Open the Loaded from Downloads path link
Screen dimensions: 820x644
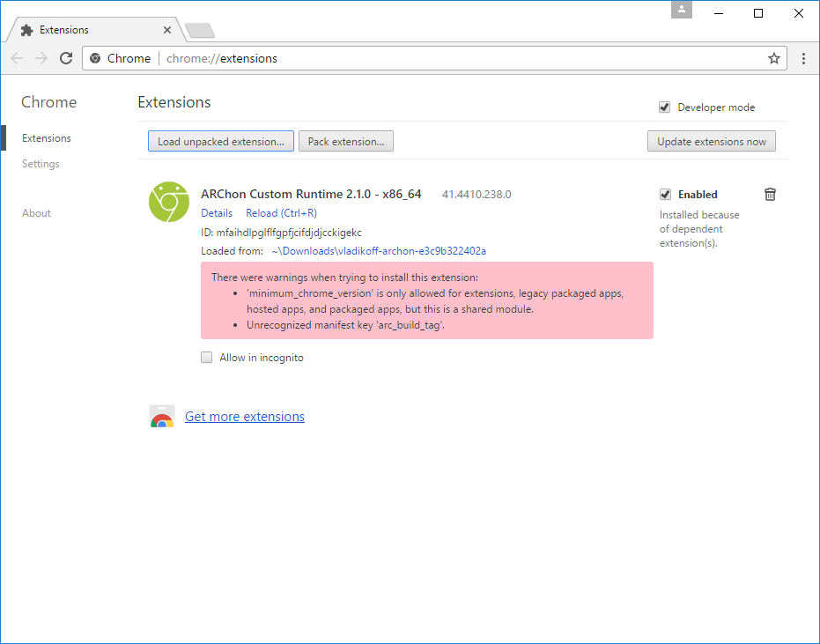click(x=379, y=251)
